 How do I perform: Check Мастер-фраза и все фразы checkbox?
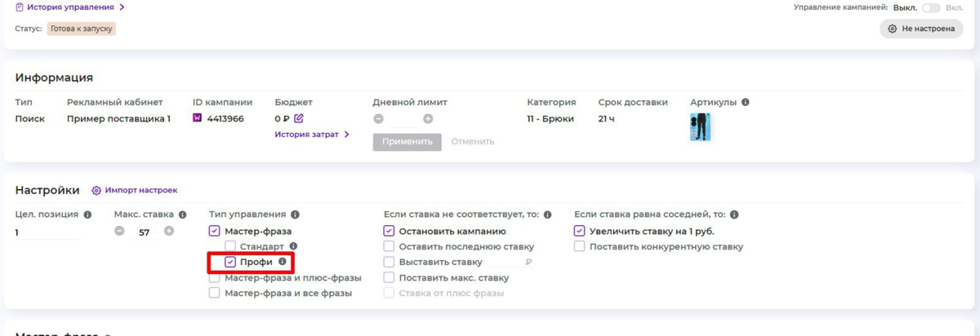215,293
